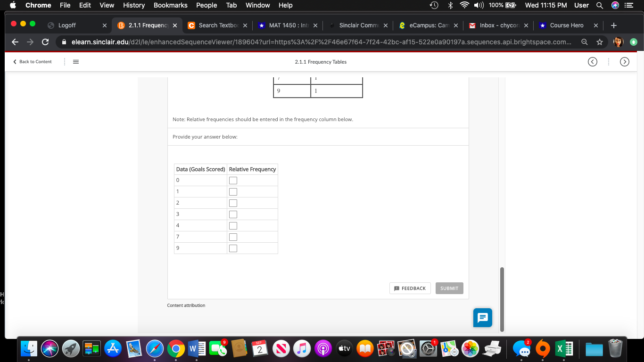The image size is (644, 362).
Task: Open Podcasts from the Dock
Action: [x=322, y=348]
